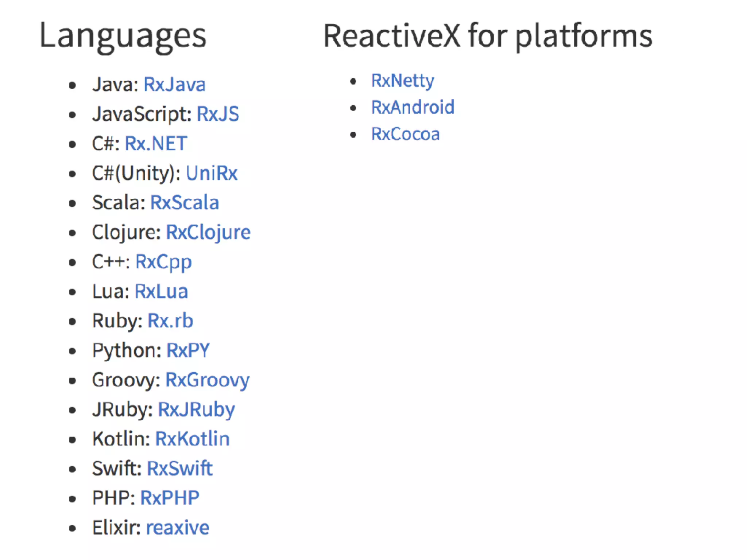
Task: Click the RxGroovy link
Action: pos(207,380)
